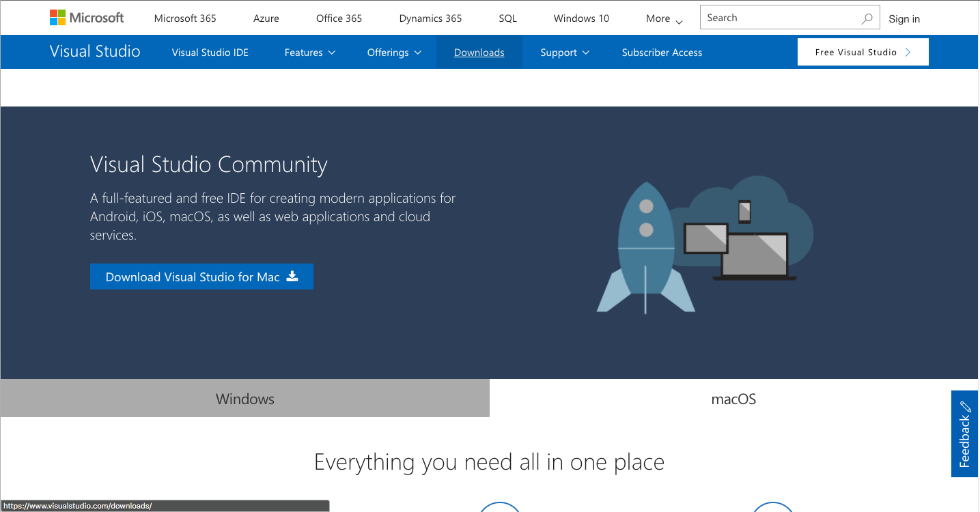Screen dimensions: 980x512
Task: Switch to the Windows tab
Action: click(x=245, y=399)
